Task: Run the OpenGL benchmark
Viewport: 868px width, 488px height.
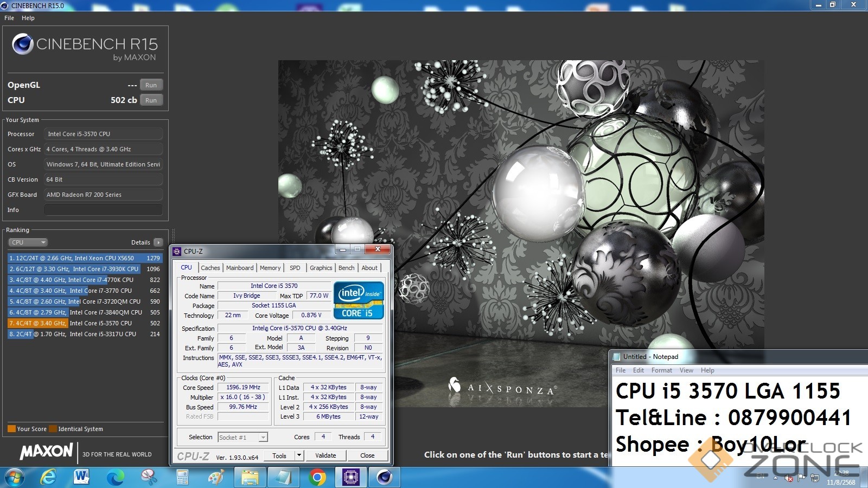Action: pos(151,85)
